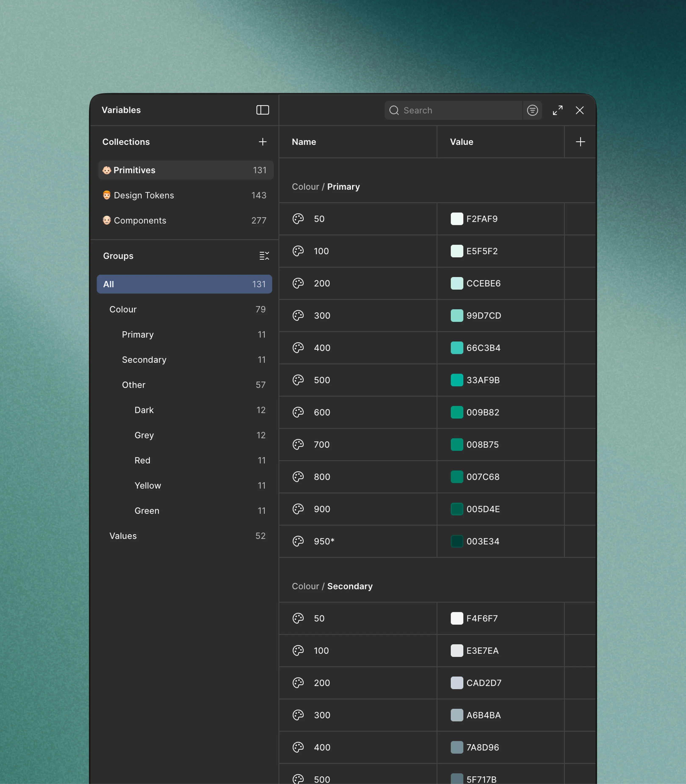This screenshot has width=686, height=784.
Task: Open the 33AF9B color swatch
Action: (x=457, y=380)
